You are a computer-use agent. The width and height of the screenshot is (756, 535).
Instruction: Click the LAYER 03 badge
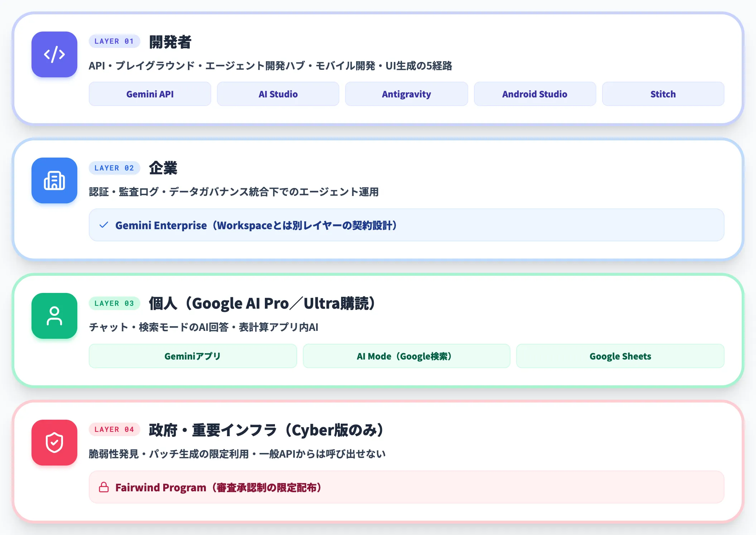tap(114, 303)
